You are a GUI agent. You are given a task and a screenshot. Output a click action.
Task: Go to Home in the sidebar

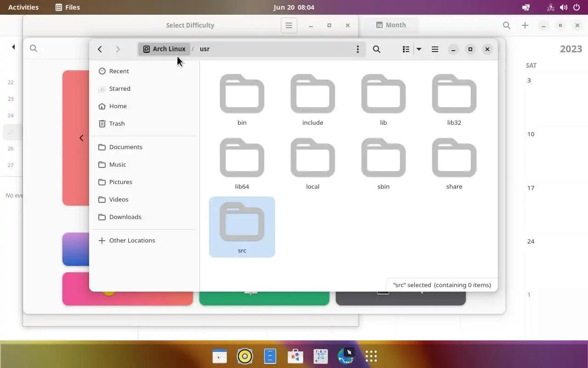pos(145,106)
